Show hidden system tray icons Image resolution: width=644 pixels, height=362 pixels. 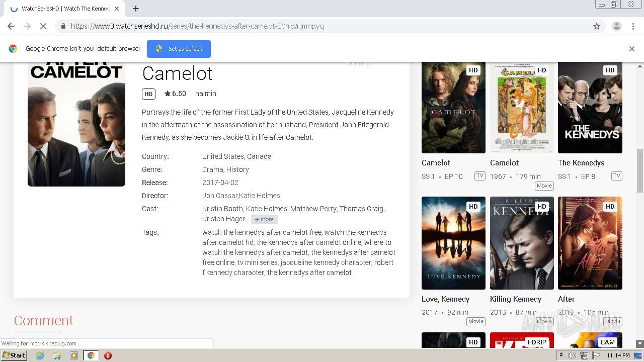click(561, 355)
